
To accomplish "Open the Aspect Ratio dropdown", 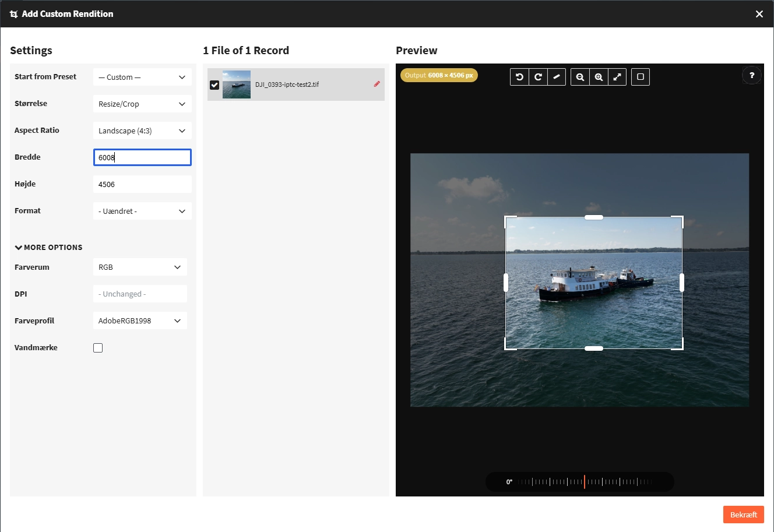I will click(142, 131).
